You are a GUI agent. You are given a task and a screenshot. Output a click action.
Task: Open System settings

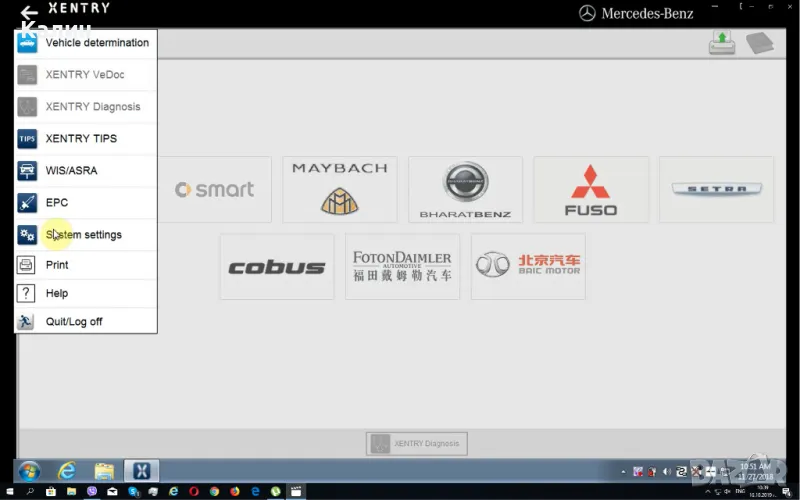[84, 235]
